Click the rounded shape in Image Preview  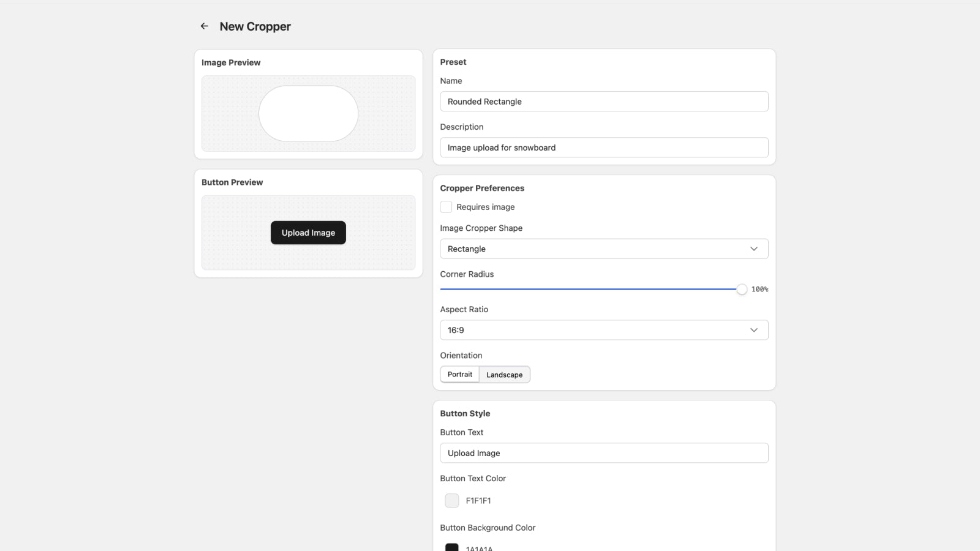click(308, 114)
